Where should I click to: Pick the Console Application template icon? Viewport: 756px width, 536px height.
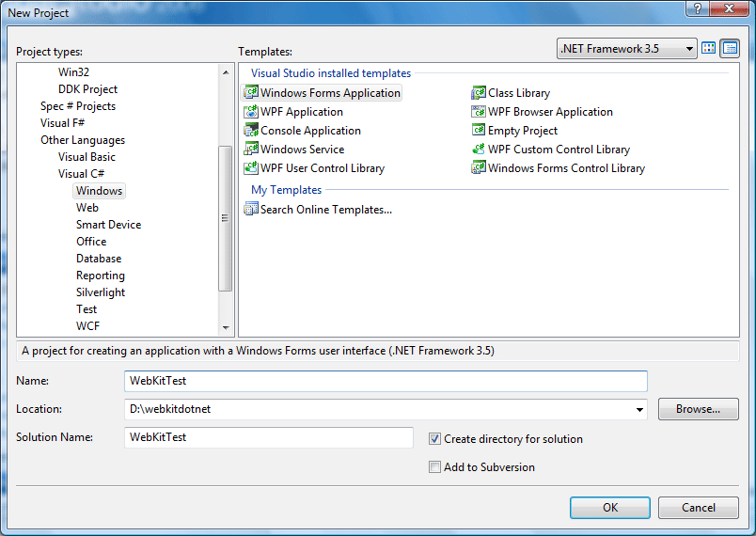251,131
